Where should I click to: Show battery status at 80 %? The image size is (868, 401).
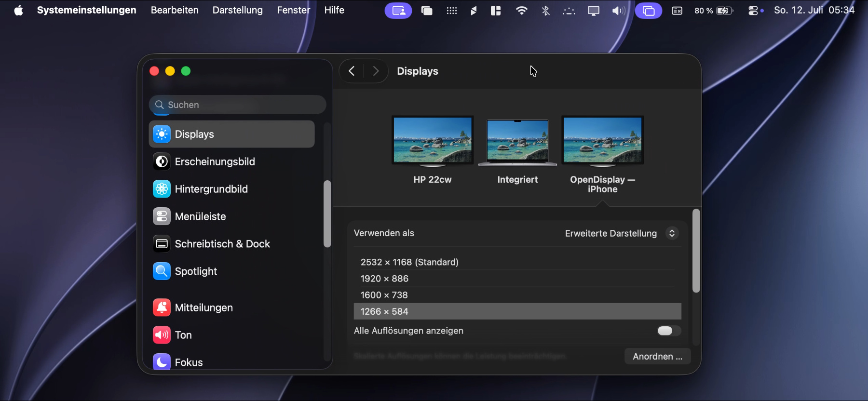tap(714, 11)
